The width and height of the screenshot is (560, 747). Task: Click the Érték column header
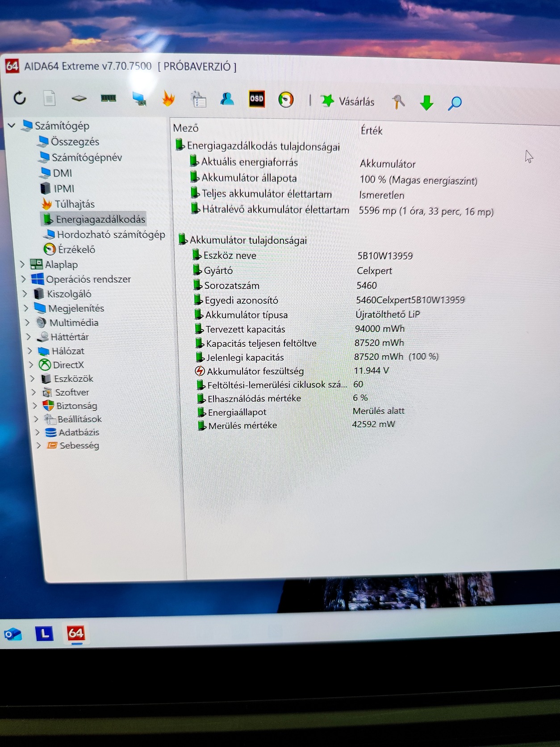(x=372, y=130)
